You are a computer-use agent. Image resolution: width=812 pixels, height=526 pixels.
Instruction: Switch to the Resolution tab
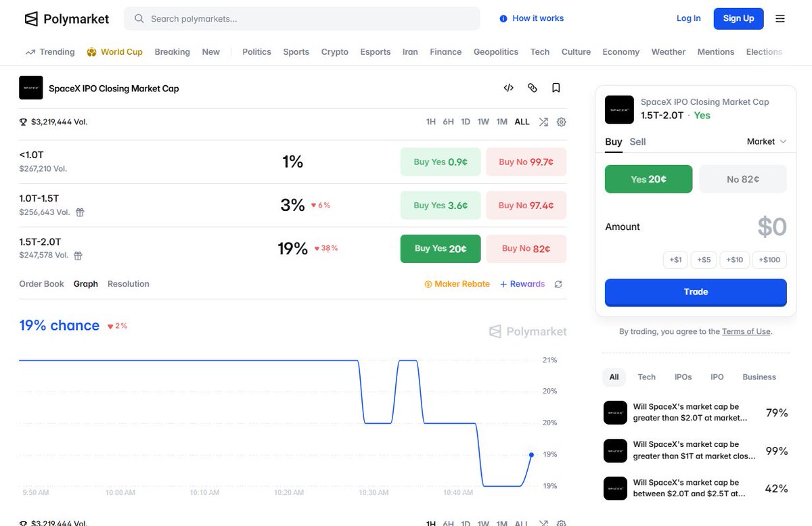pyautogui.click(x=129, y=284)
